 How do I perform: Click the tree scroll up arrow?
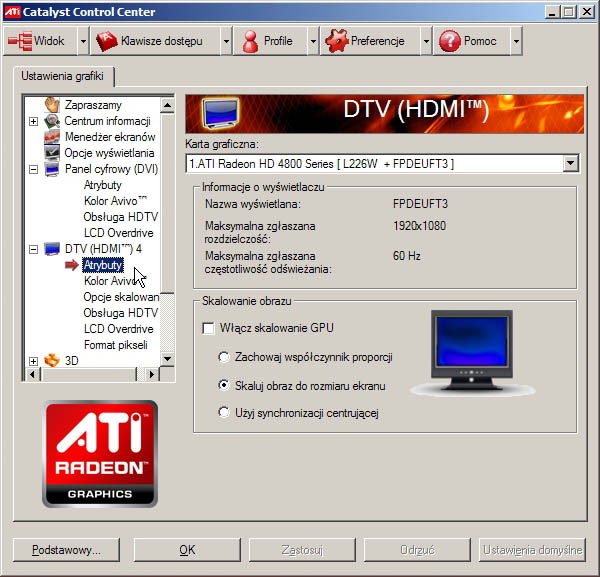coord(167,105)
